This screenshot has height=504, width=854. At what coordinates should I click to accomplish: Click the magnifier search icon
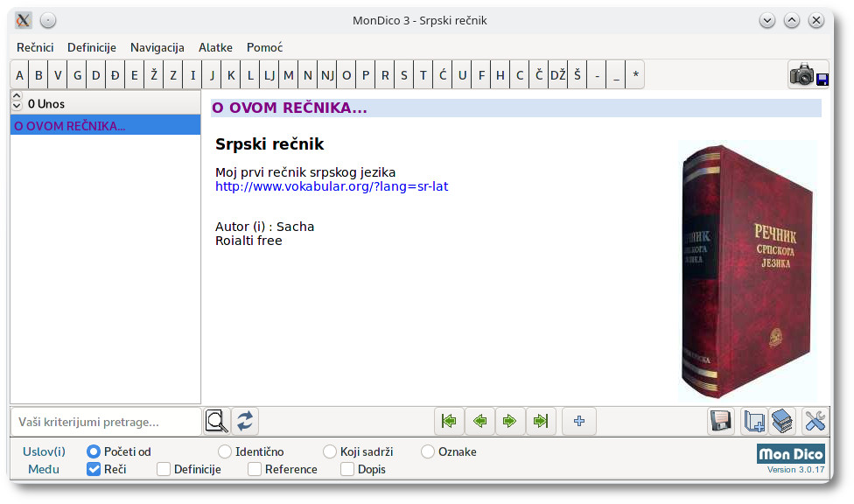point(216,421)
